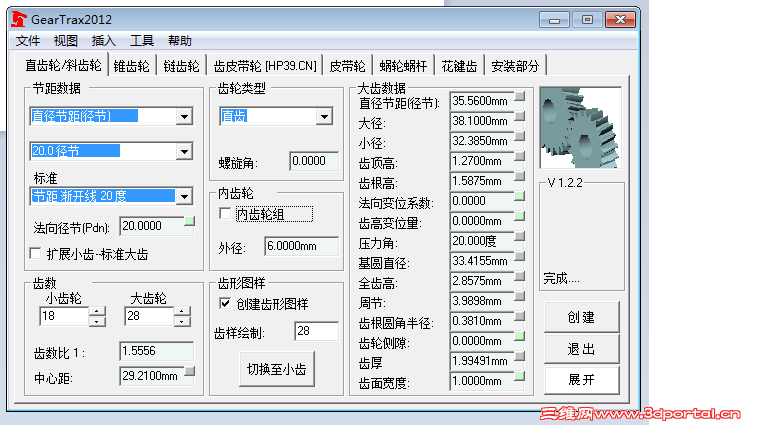Toggle indicator beside 基圆直径 value
The width and height of the screenshot is (760, 427).
click(x=520, y=256)
